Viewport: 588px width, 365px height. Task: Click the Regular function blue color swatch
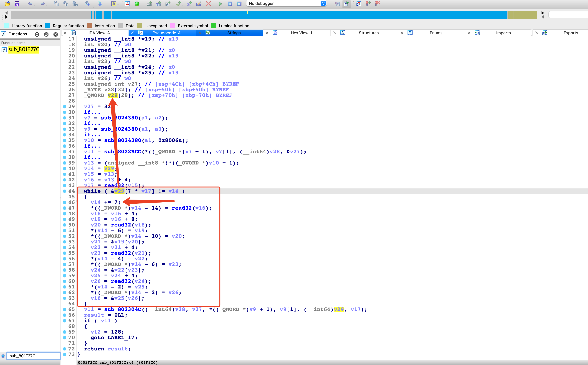[48, 26]
